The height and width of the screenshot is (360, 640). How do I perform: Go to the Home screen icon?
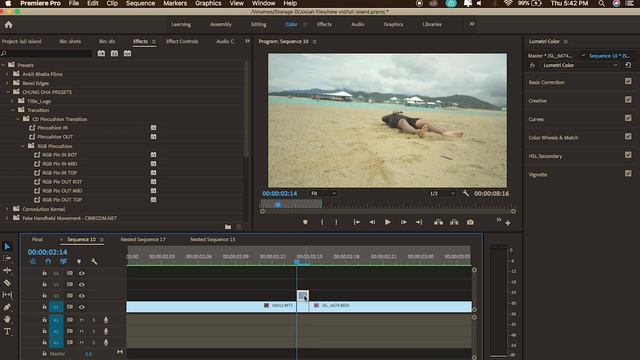9,24
